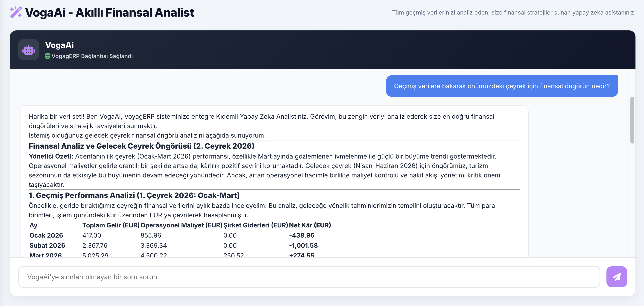Click the Ocak 2026 net profit value -438.96
This screenshot has width=644, height=306.
point(302,235)
